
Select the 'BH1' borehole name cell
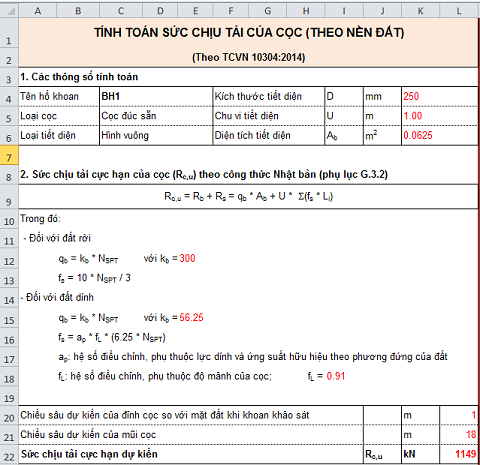pos(156,97)
